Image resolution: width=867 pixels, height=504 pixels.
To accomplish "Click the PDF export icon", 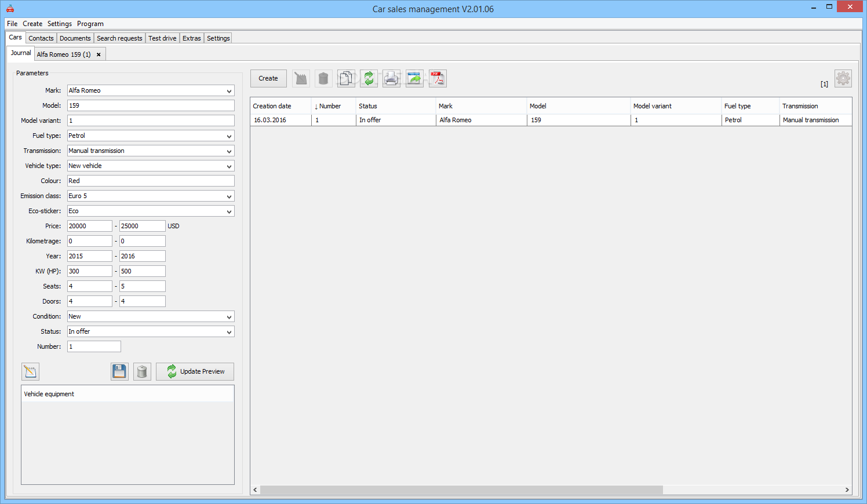I will tap(438, 78).
